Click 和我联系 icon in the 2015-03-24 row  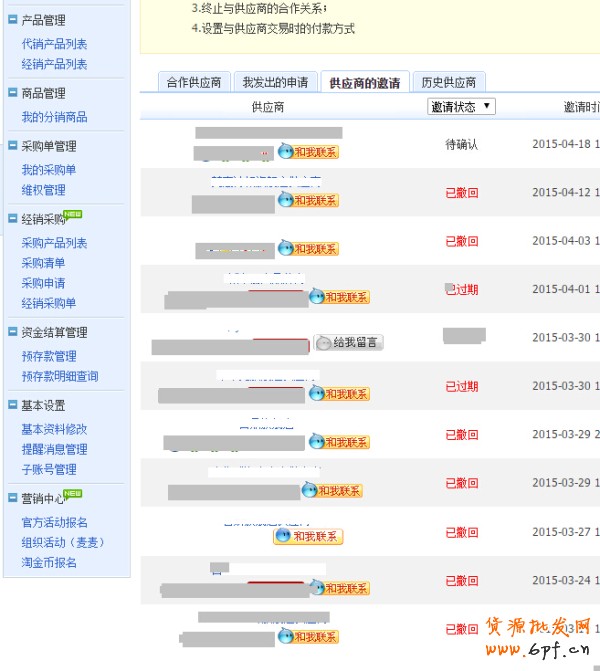point(339,589)
